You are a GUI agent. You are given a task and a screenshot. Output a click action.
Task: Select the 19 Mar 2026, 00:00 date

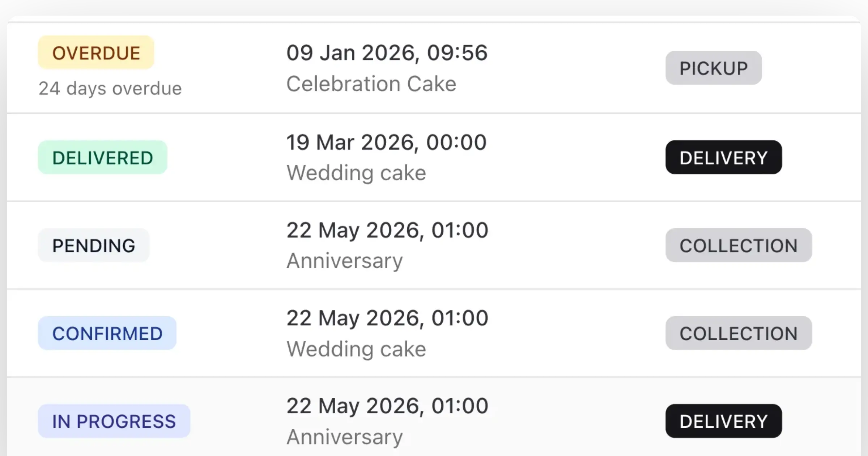pos(386,142)
